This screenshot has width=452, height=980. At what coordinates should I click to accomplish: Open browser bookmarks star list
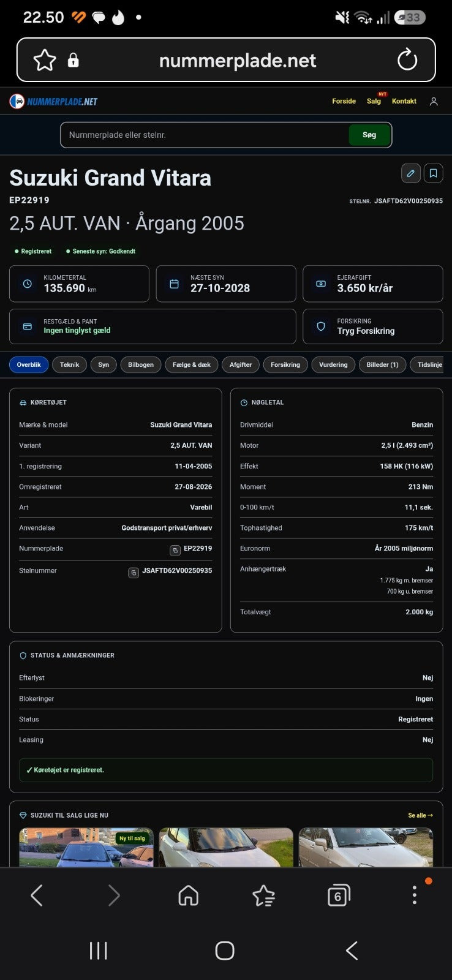(x=263, y=895)
